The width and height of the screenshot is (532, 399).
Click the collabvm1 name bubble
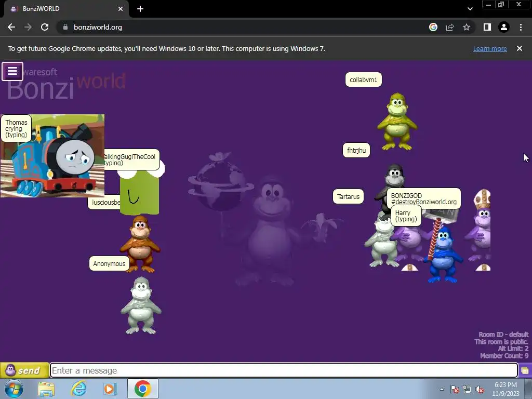pyautogui.click(x=363, y=79)
